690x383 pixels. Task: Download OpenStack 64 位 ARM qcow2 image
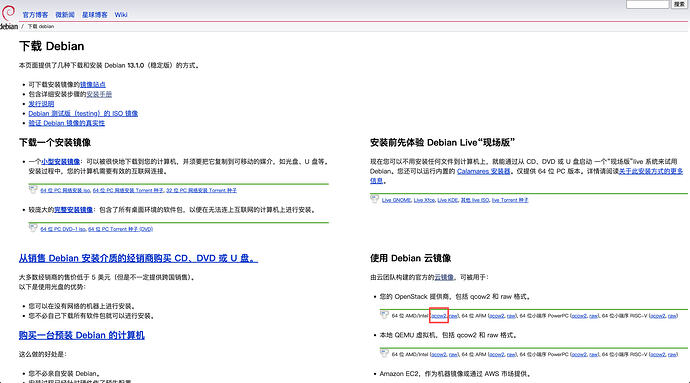click(497, 316)
